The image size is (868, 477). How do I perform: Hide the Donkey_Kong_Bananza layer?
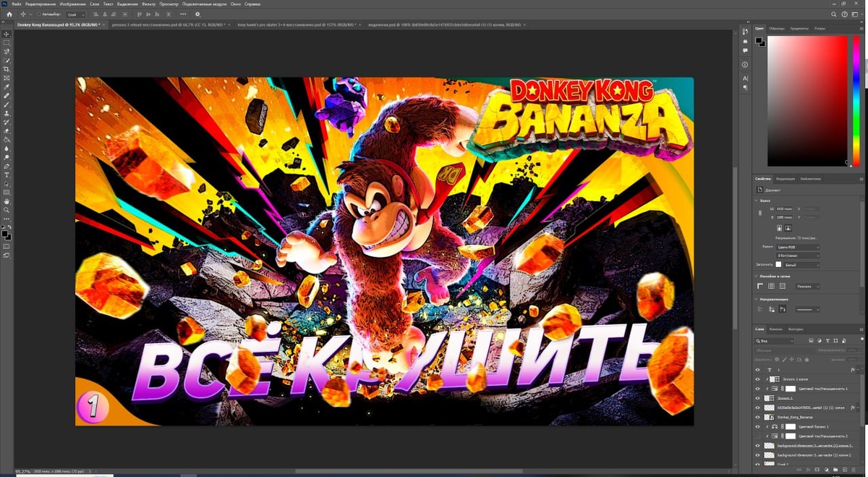(x=757, y=417)
